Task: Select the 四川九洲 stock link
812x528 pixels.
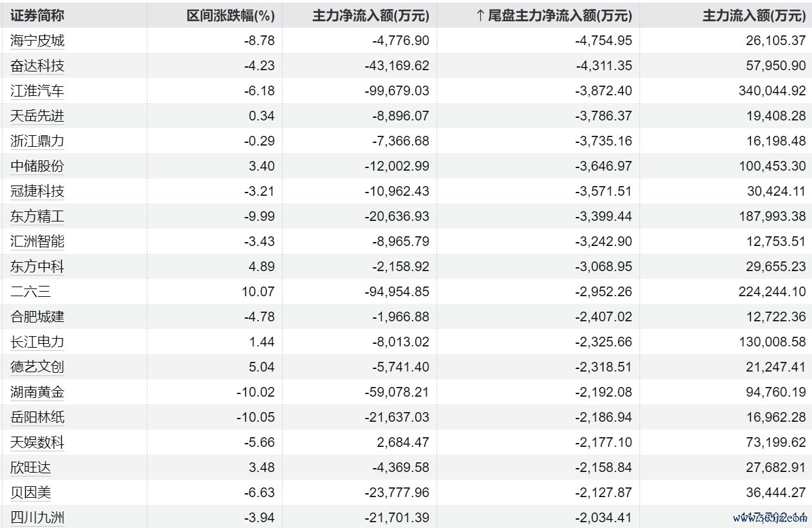Action: pyautogui.click(x=37, y=518)
